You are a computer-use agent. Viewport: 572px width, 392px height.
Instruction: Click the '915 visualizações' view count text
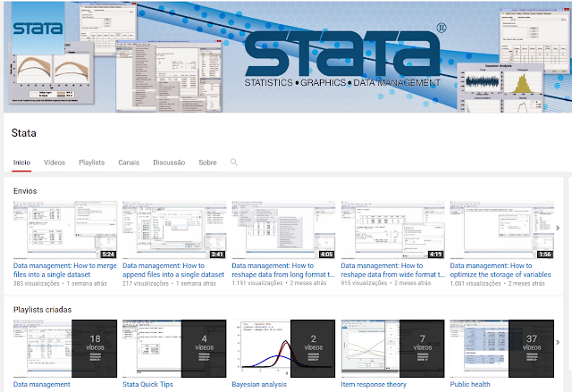(x=364, y=283)
